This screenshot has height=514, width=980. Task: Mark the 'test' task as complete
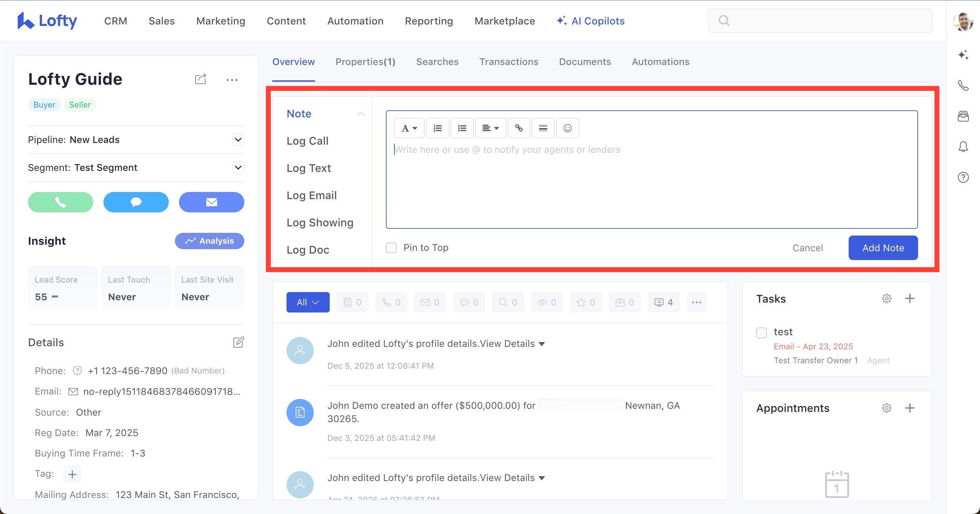[761, 333]
